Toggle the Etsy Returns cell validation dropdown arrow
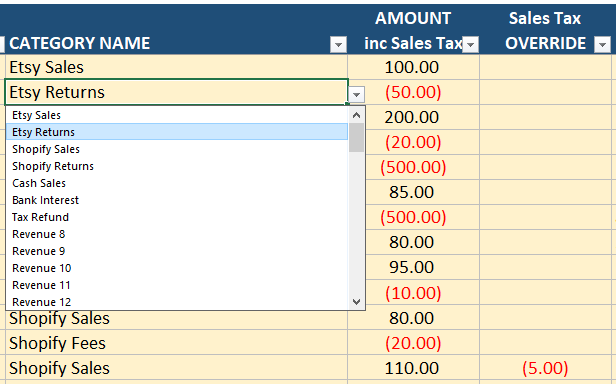 pos(356,95)
